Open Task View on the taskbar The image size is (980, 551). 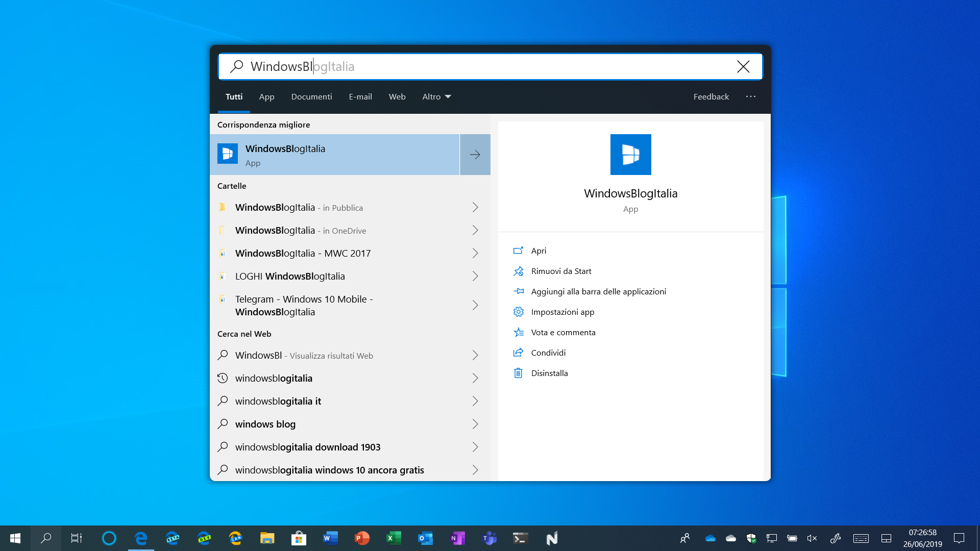(77, 538)
